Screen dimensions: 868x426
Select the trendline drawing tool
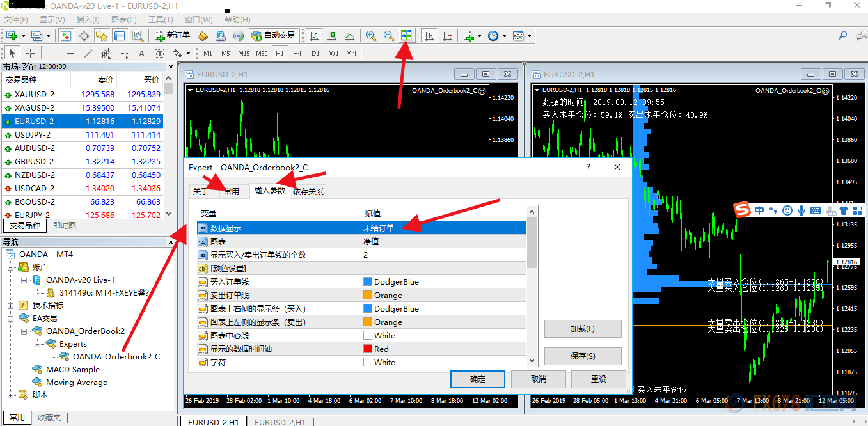88,53
